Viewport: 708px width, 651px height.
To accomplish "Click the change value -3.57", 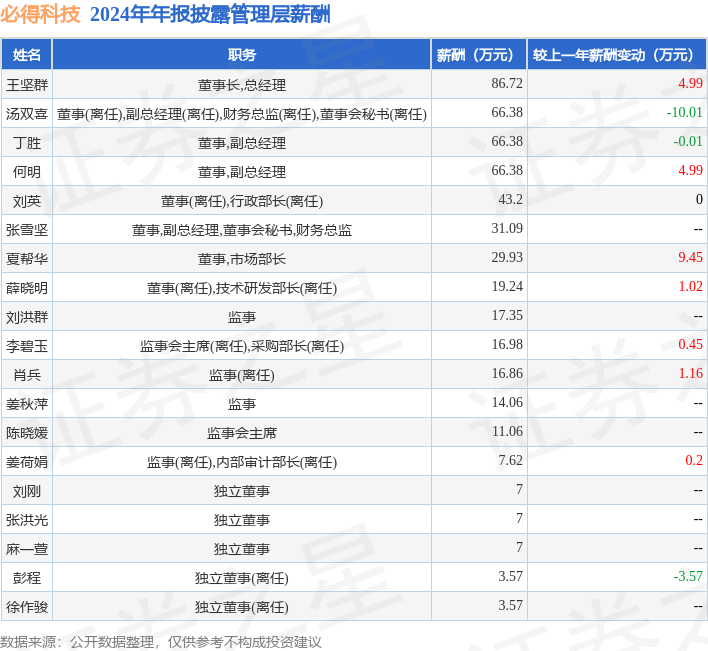I will [x=688, y=577].
